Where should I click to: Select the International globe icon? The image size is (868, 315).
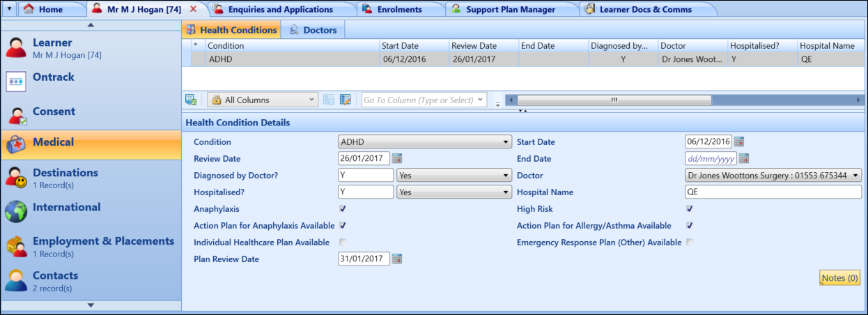[16, 210]
